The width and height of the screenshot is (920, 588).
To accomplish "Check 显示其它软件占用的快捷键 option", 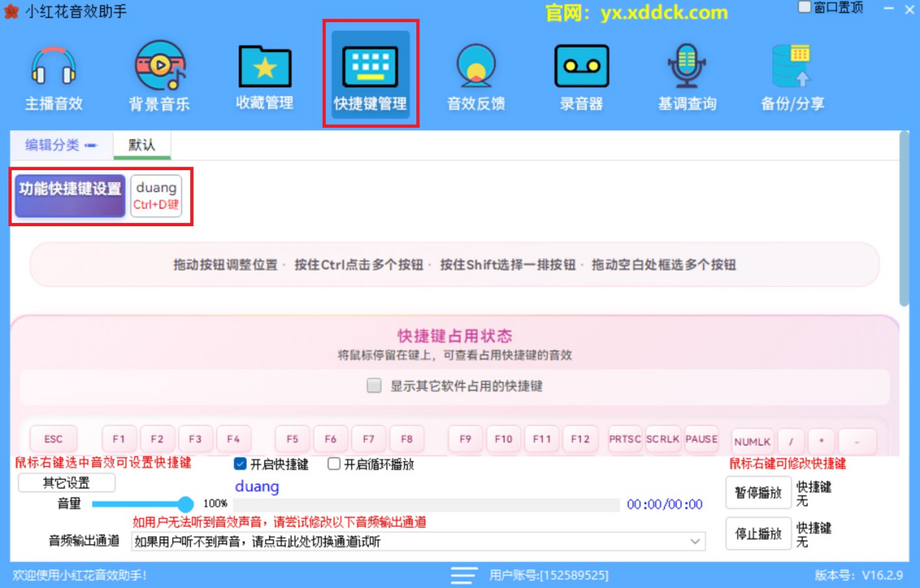I will tap(374, 386).
